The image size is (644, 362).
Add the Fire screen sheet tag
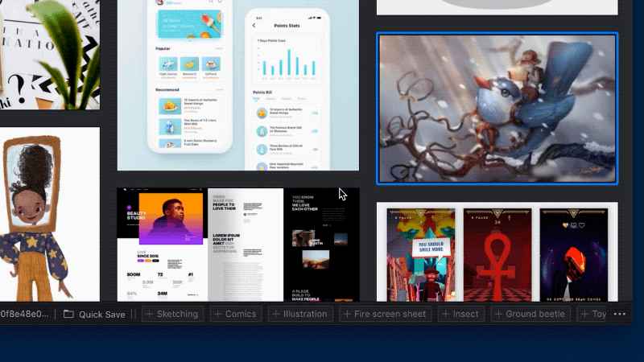pyautogui.click(x=386, y=314)
